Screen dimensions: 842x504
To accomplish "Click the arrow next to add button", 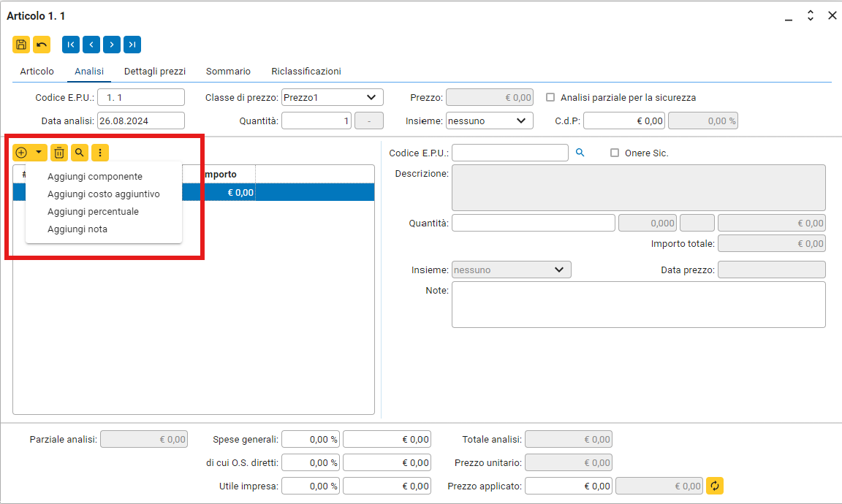I will 39,153.
